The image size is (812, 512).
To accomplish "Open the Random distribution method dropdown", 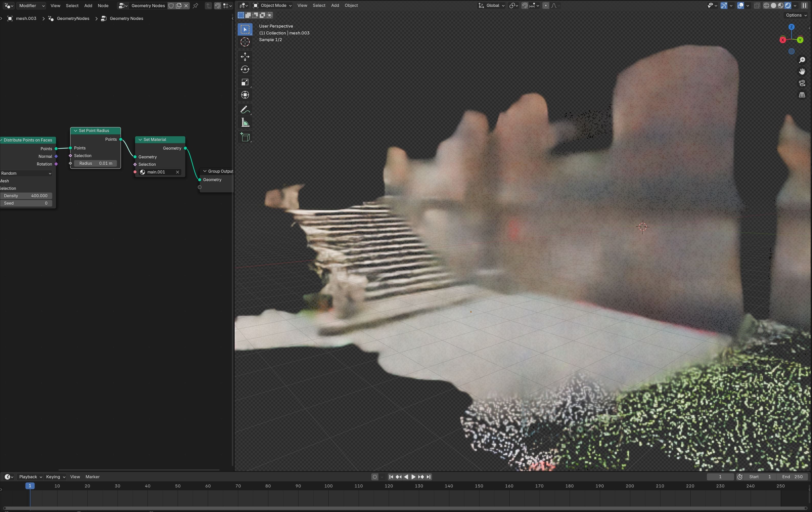I will pyautogui.click(x=26, y=173).
